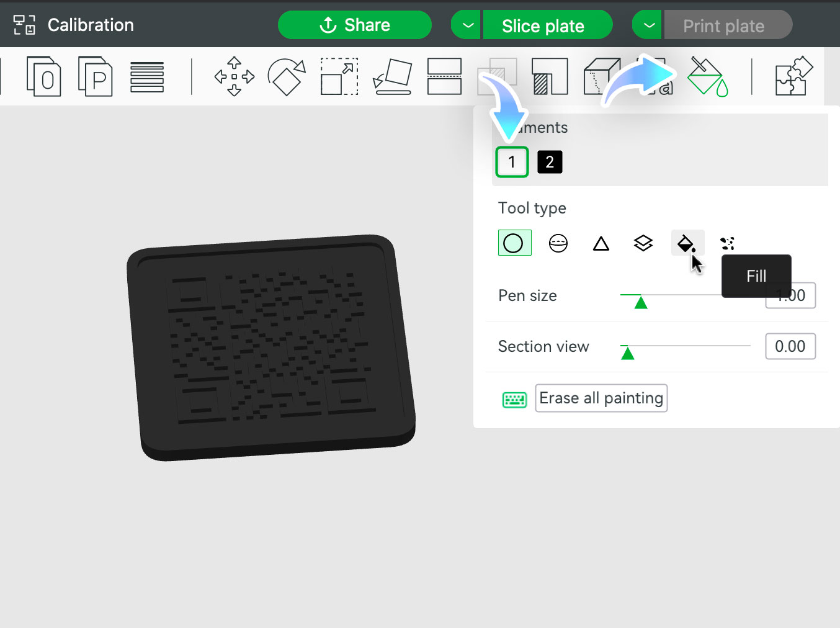Open the Scale tool
This screenshot has height=628, width=840.
tap(339, 76)
